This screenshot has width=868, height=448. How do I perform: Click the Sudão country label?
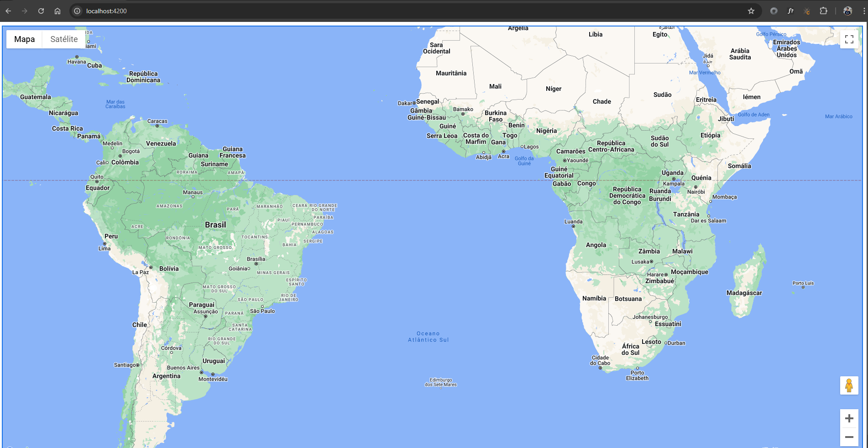click(x=663, y=95)
